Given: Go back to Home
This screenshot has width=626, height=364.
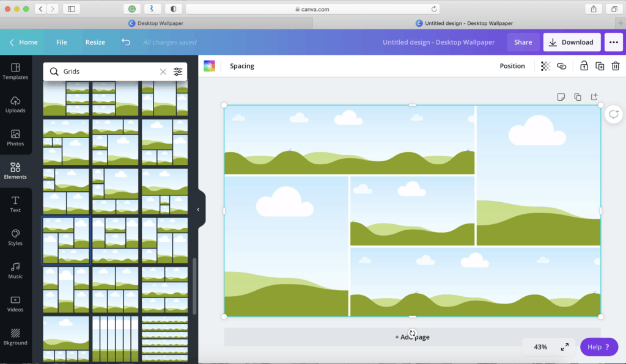Looking at the screenshot, I should 23,42.
